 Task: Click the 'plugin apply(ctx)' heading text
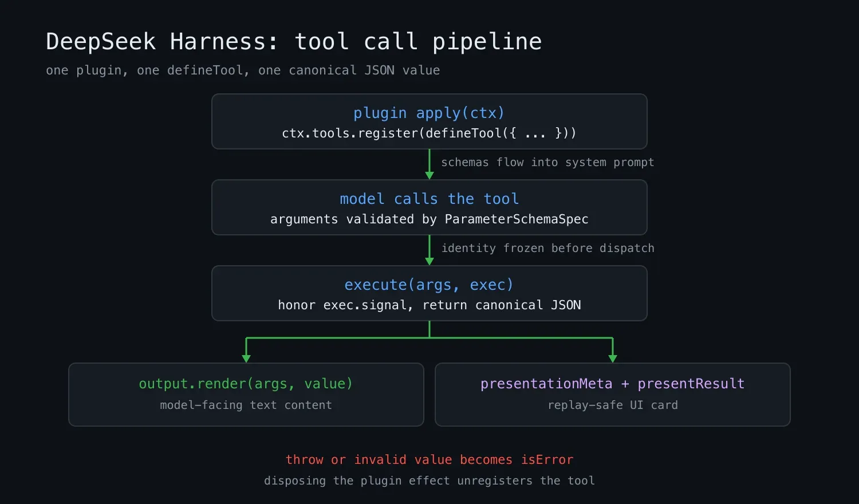[x=429, y=113]
